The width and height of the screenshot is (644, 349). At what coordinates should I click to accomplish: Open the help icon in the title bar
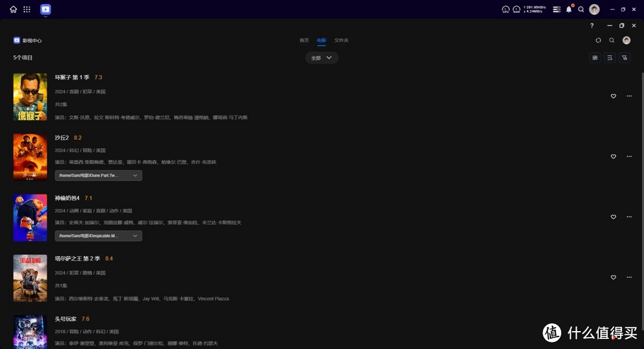point(592,25)
